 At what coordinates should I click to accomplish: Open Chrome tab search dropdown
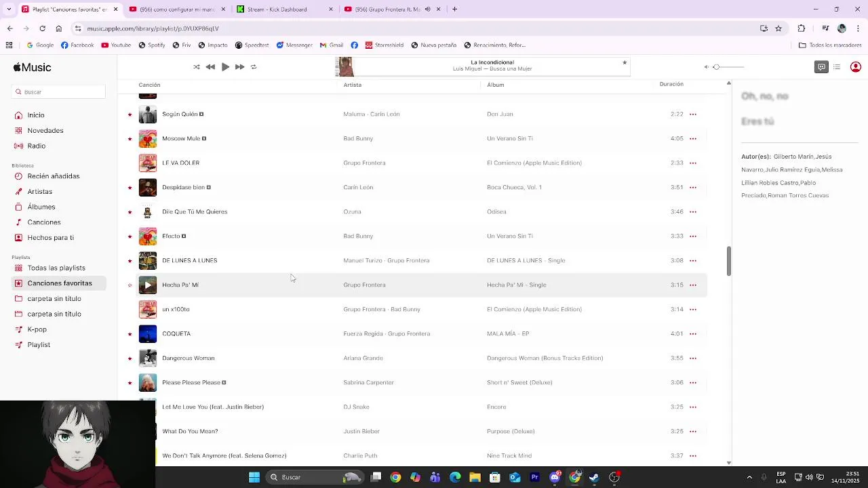(9, 9)
